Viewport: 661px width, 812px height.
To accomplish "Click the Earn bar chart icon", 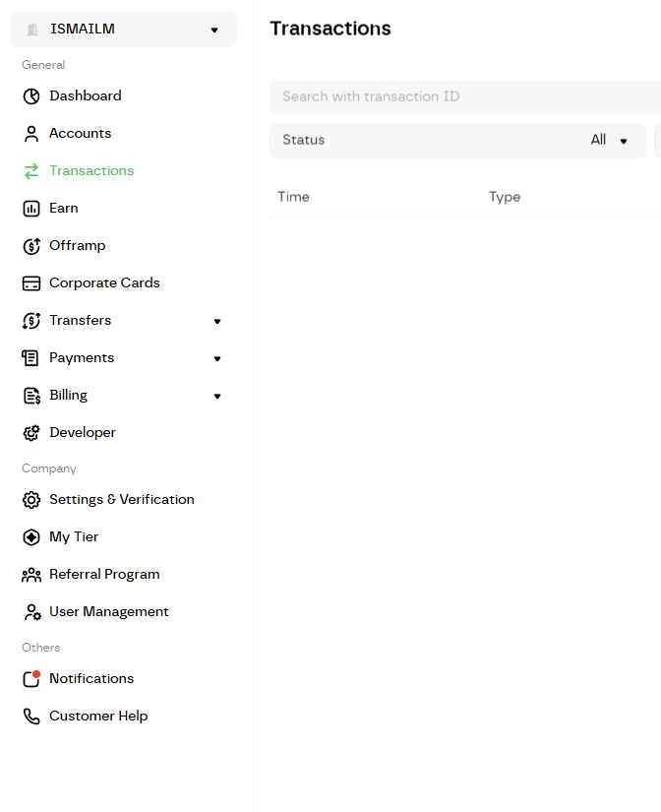I will 31,209.
